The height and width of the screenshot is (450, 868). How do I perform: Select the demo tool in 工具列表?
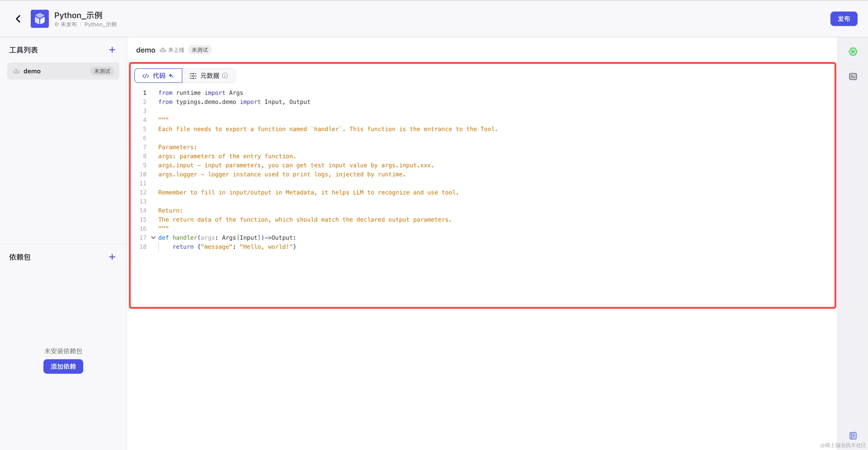click(x=63, y=71)
